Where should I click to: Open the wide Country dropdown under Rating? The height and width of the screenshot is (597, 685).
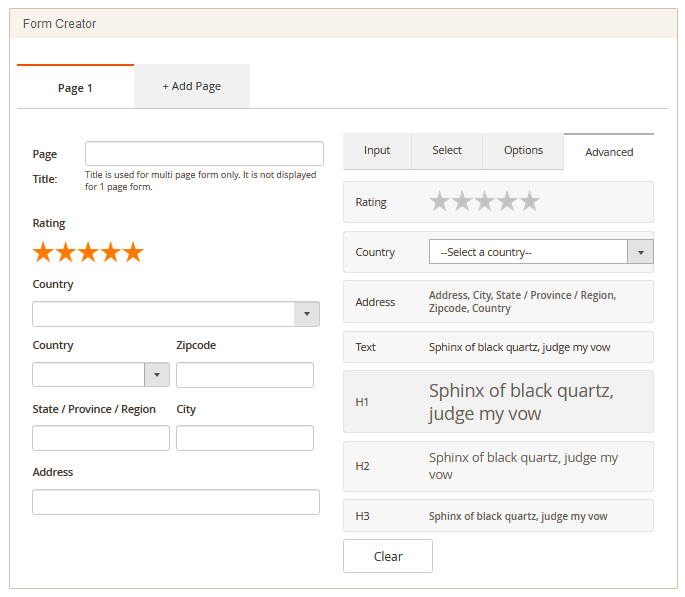(x=176, y=314)
